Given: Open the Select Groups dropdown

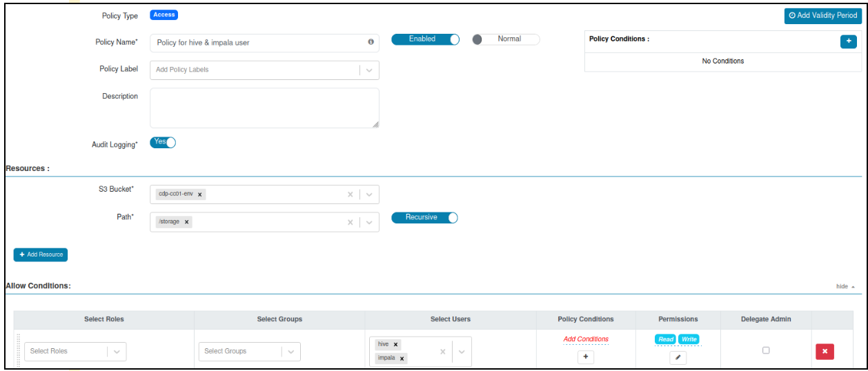Looking at the screenshot, I should tap(290, 351).
